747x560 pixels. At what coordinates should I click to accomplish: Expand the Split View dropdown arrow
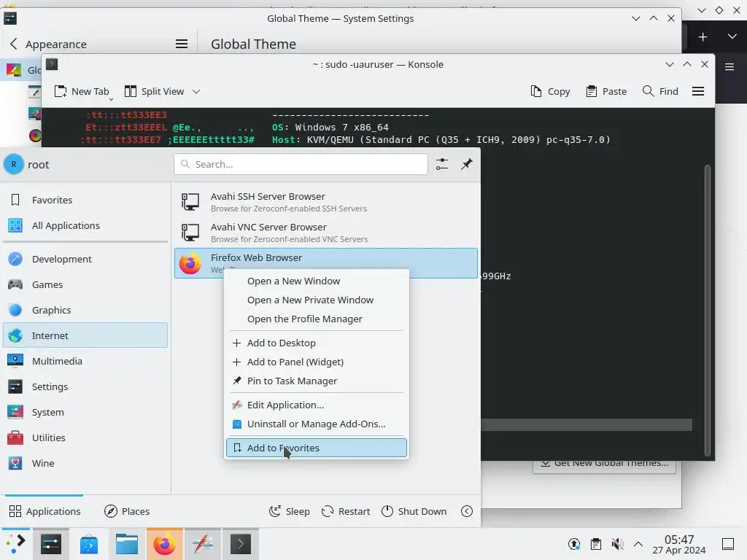[x=196, y=91]
